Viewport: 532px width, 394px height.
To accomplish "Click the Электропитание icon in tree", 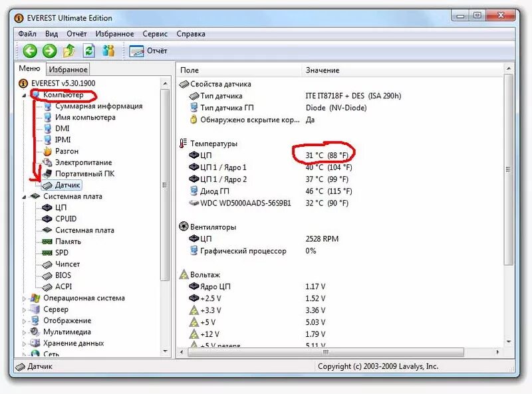I will pyautogui.click(x=47, y=162).
